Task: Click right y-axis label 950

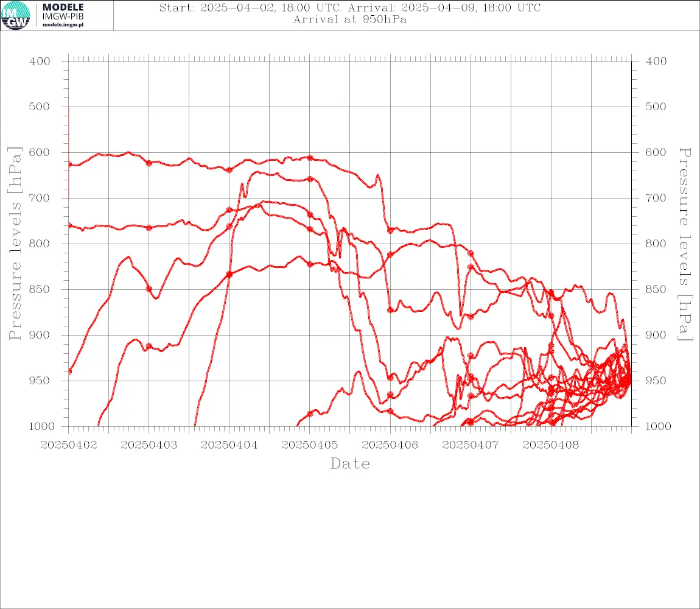Action: (656, 380)
